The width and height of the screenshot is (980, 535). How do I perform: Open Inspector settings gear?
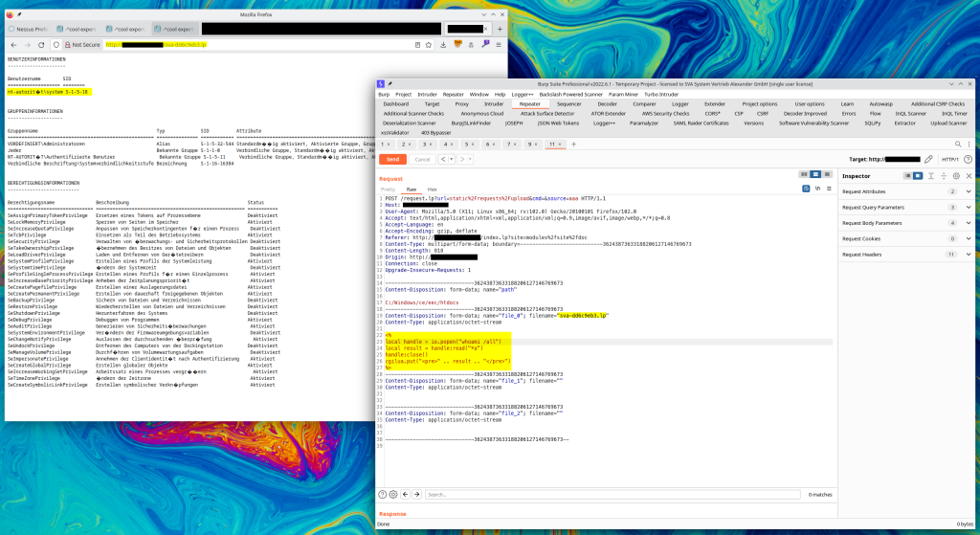tap(956, 176)
